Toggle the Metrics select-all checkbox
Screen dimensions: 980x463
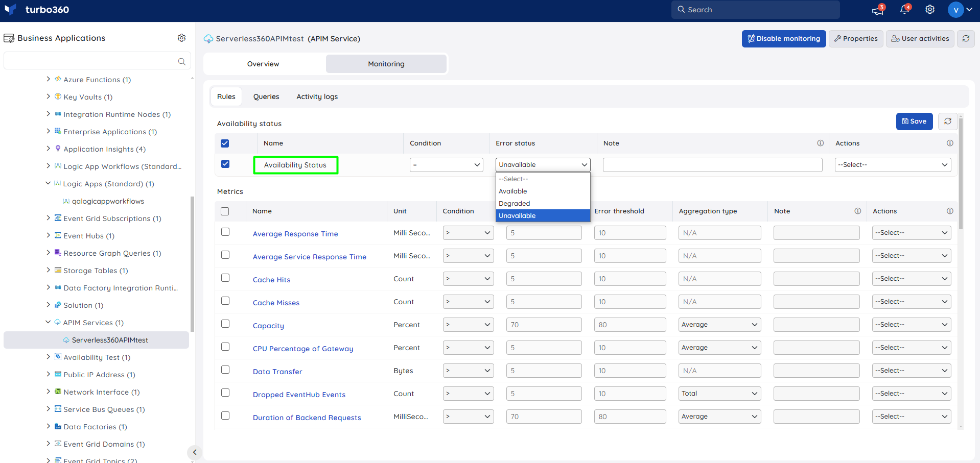225,211
